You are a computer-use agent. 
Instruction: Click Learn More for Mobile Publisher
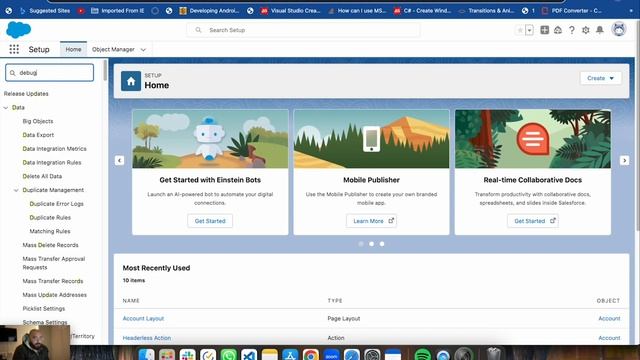click(x=371, y=221)
